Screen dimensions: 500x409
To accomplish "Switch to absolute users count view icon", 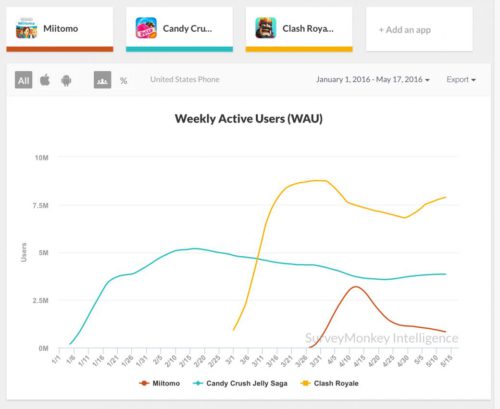I will click(x=102, y=80).
